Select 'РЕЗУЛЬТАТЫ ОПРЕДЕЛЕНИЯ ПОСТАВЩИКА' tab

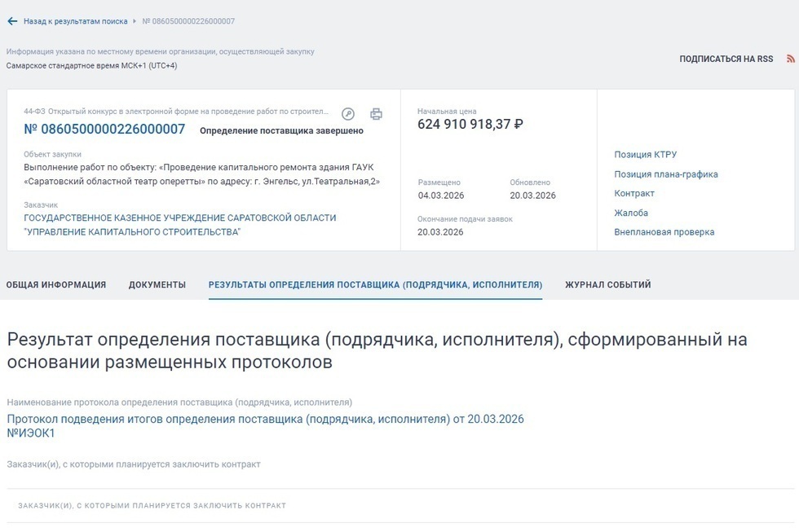(x=375, y=285)
